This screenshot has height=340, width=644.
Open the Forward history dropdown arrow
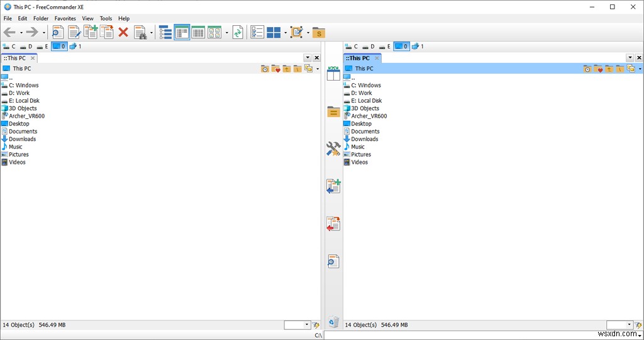coord(44,33)
